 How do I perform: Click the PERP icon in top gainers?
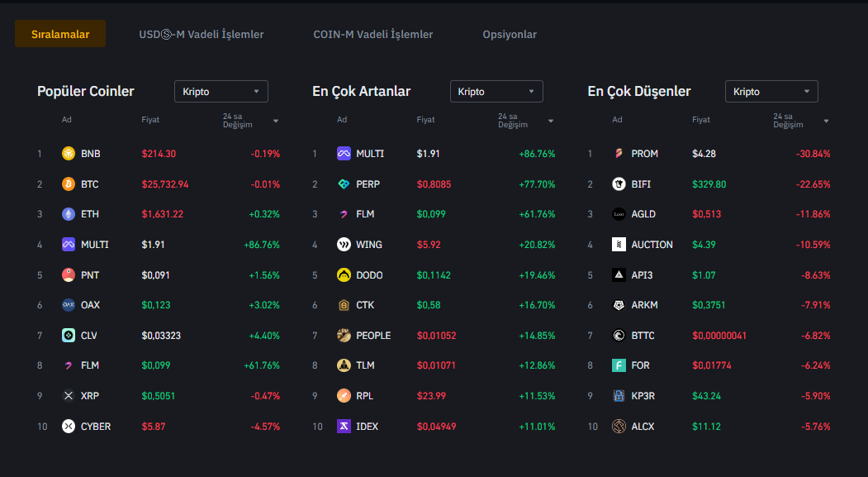pyautogui.click(x=344, y=184)
